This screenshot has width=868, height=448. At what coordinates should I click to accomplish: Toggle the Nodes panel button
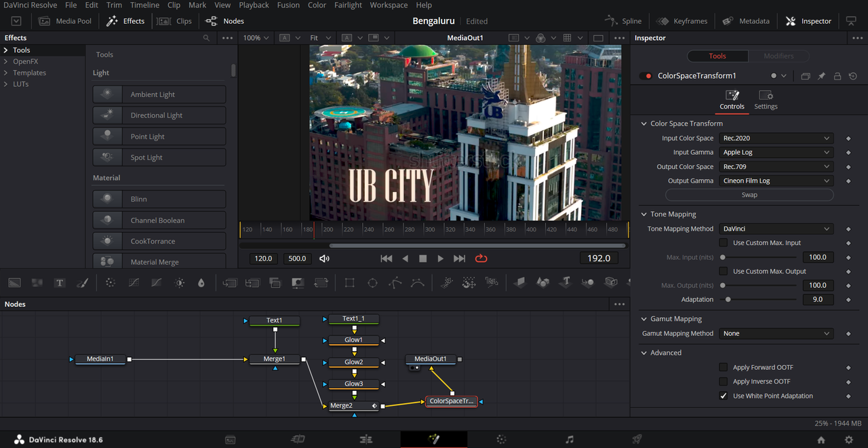coord(224,21)
